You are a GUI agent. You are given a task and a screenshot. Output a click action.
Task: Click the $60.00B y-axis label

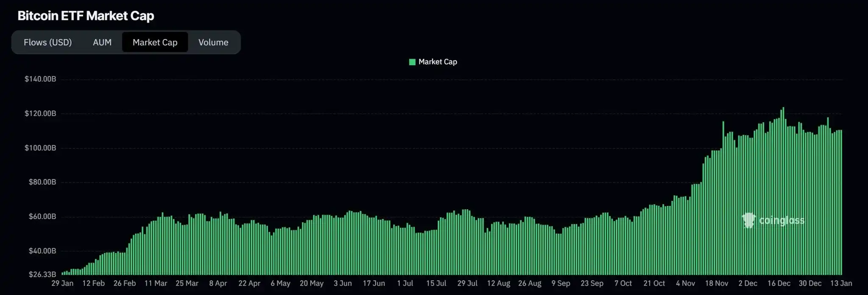(42, 216)
